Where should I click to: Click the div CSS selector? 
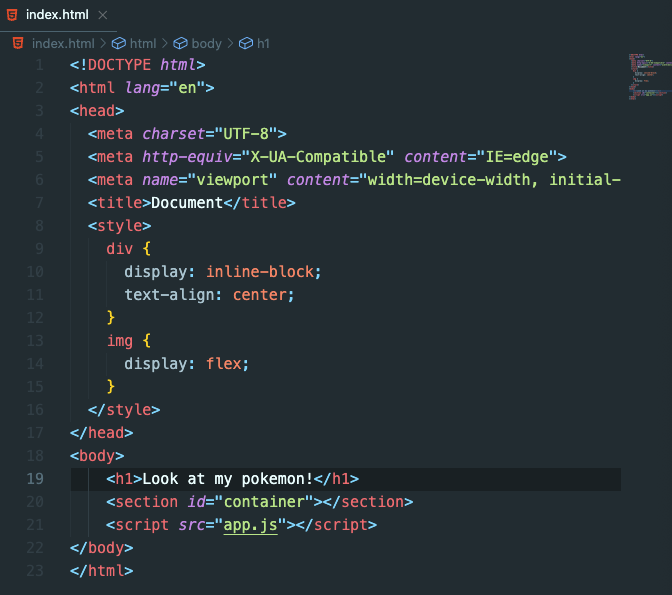pos(120,249)
